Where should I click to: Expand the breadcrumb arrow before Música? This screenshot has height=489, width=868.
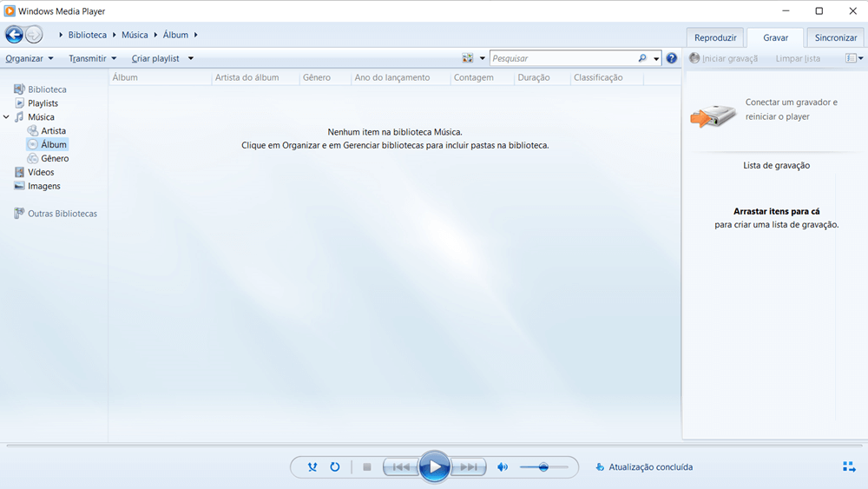(x=114, y=35)
